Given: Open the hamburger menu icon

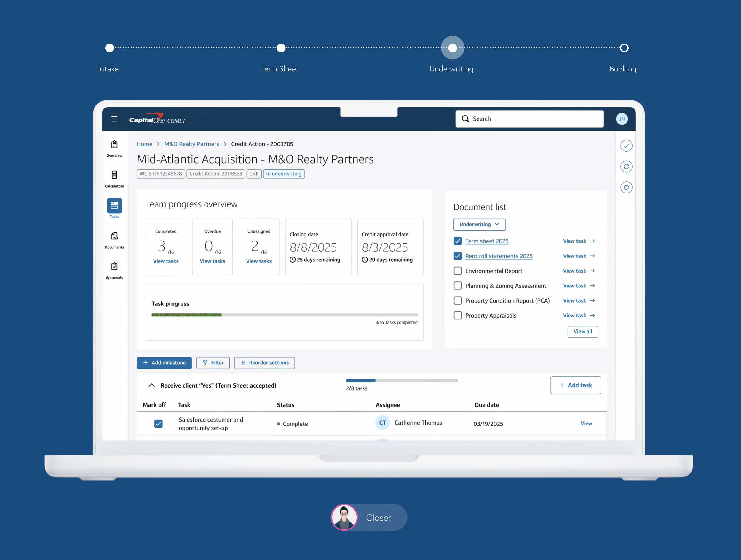Looking at the screenshot, I should point(114,119).
